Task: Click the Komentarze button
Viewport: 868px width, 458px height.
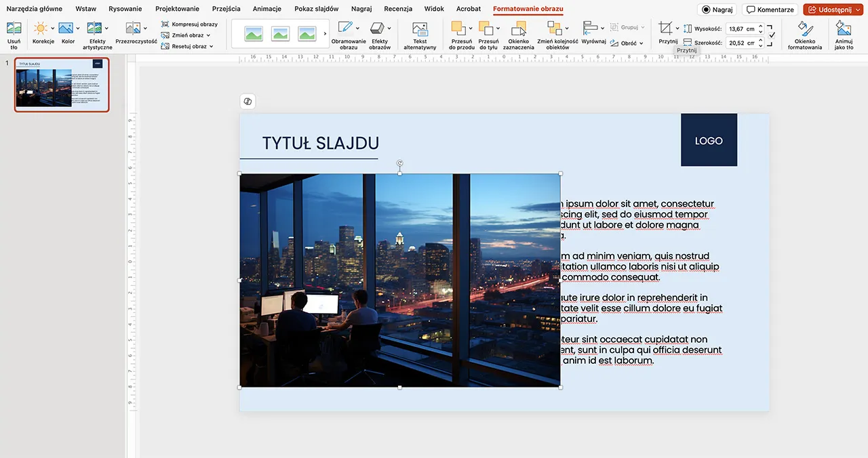Action: 770,9
